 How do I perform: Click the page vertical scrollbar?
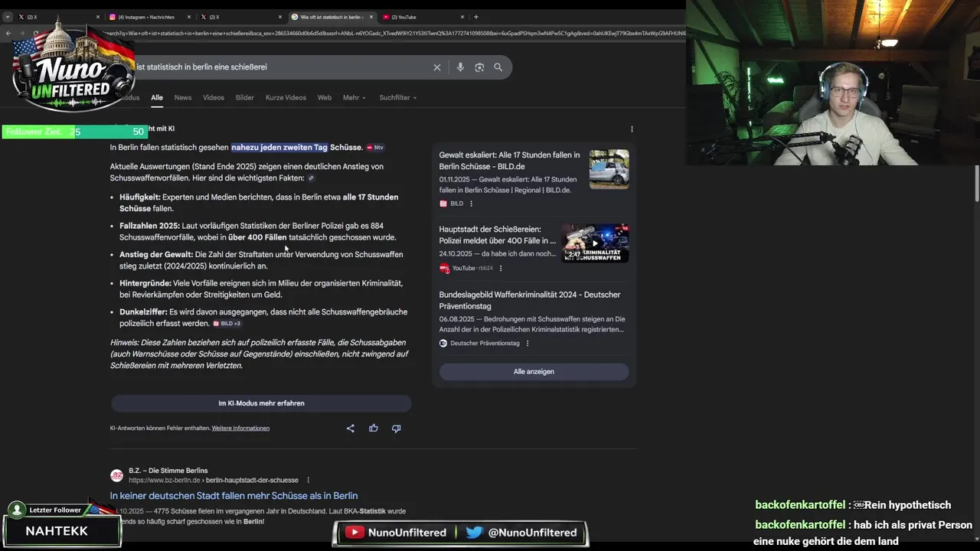[x=976, y=184]
